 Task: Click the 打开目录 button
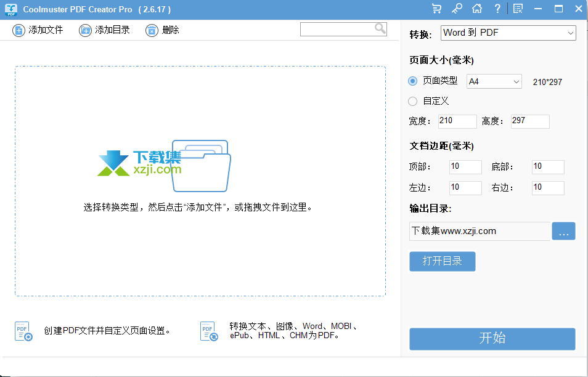(x=443, y=261)
